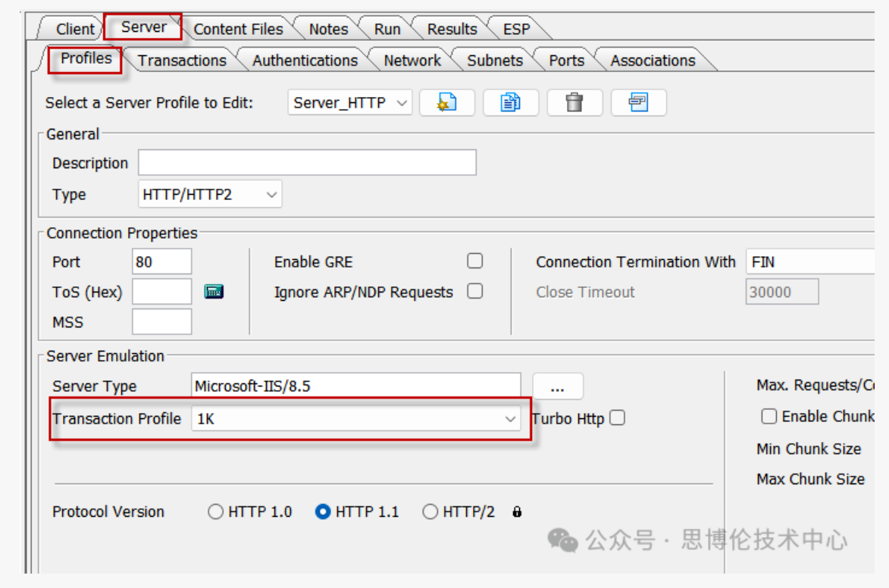Enable the GRE checkbox
This screenshot has height=588, width=889.
(x=474, y=261)
